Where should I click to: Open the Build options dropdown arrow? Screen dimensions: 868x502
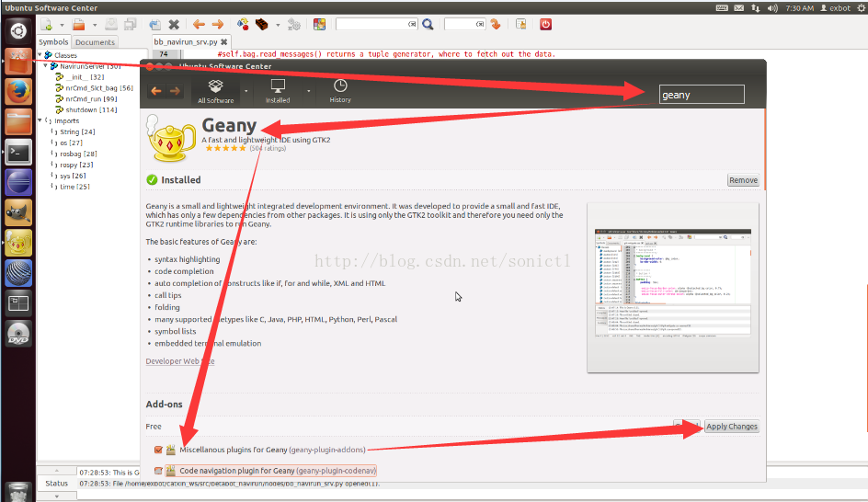(x=278, y=25)
